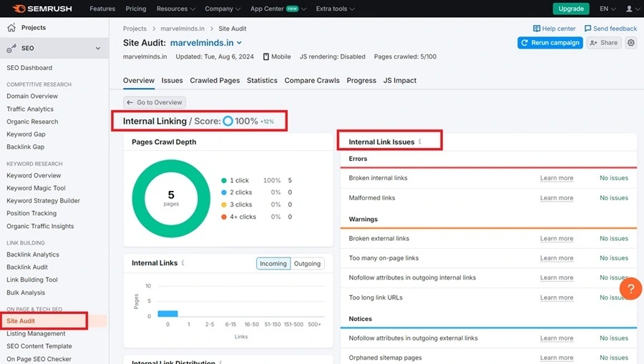Viewport: 644px width, 364px height.
Task: Click the orange help question mark bubble
Action: [x=630, y=289]
